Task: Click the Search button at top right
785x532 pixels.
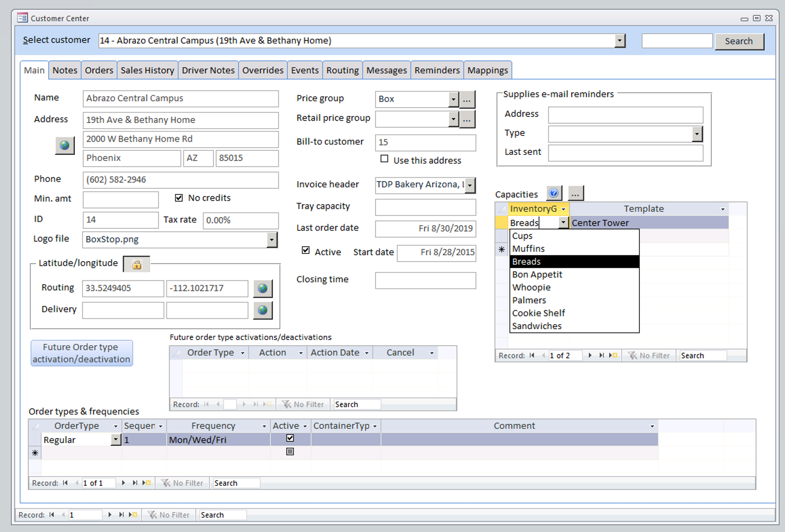Action: coord(739,41)
